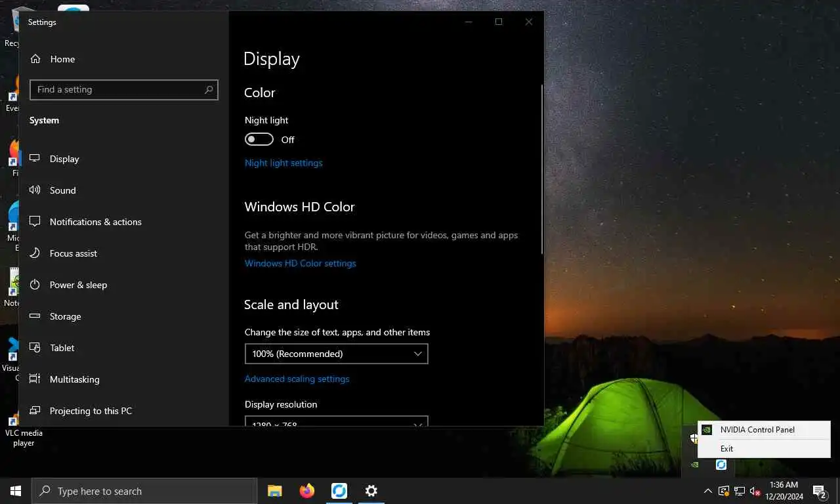This screenshot has width=840, height=504.
Task: Open Night light settings link
Action: 283,163
